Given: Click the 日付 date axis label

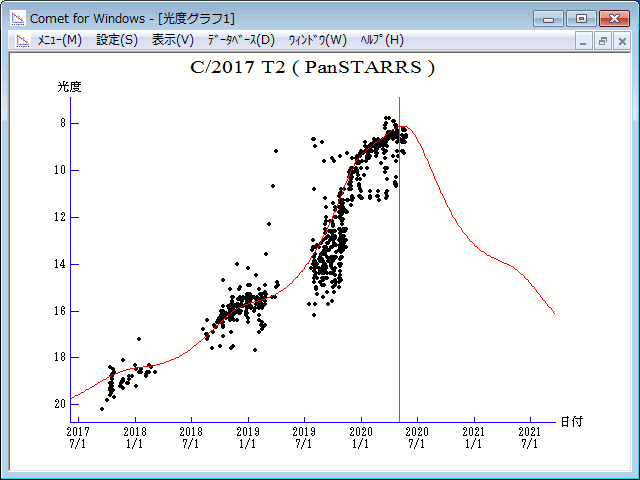Looking at the screenshot, I should pos(571,421).
